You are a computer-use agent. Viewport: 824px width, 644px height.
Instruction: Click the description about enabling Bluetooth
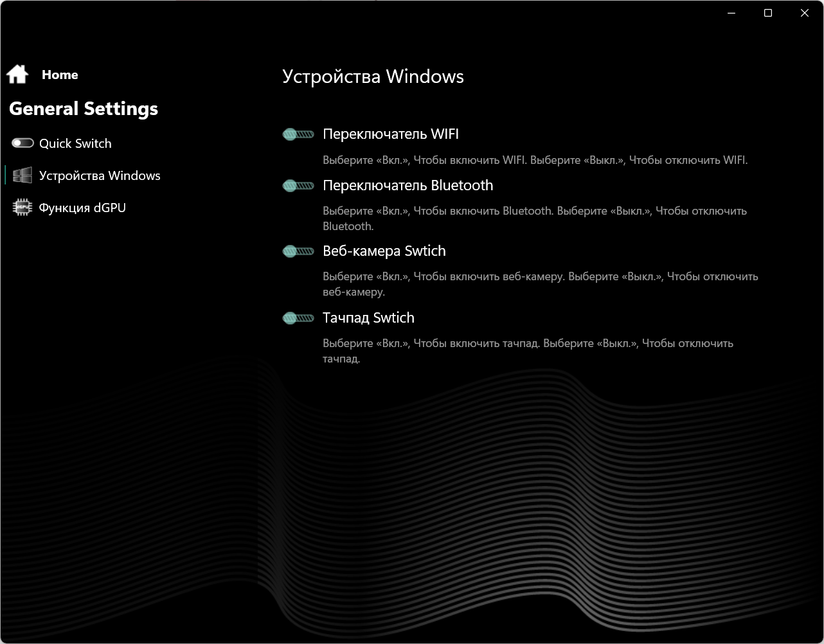coord(535,219)
